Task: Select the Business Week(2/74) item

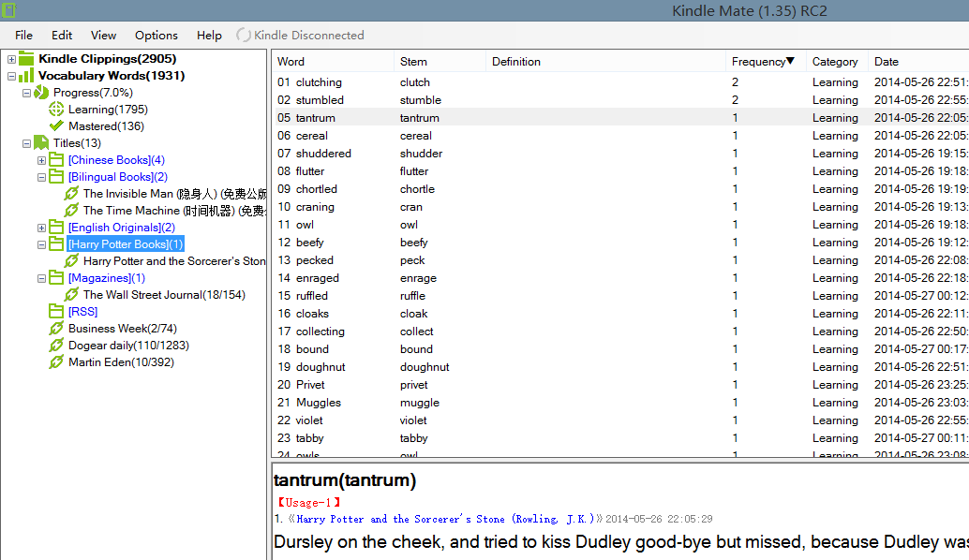Action: point(123,329)
